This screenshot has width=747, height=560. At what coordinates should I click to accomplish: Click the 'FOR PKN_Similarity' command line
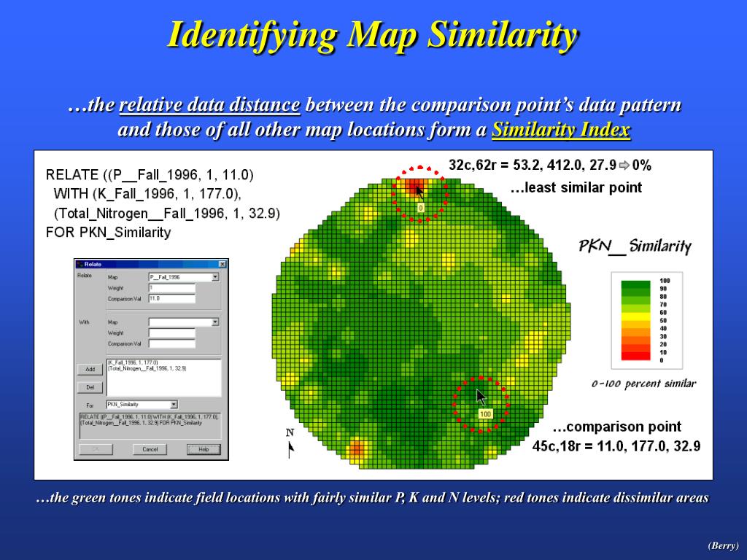coord(108,233)
